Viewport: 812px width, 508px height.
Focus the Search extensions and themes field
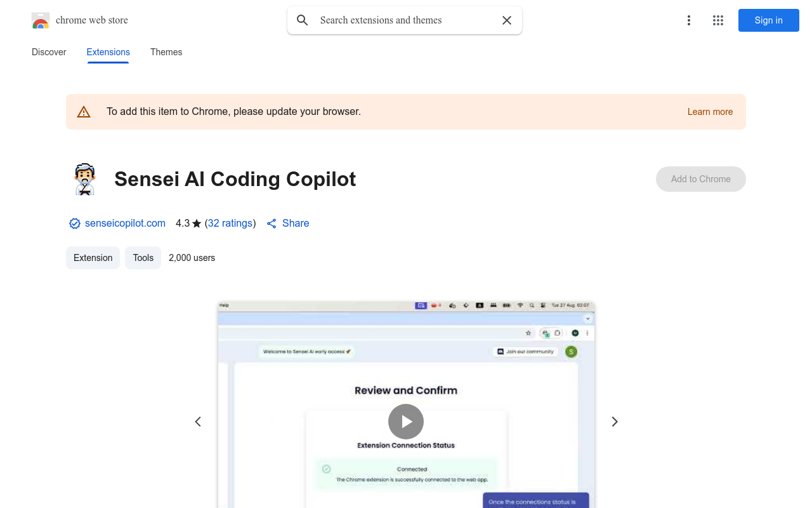405,20
